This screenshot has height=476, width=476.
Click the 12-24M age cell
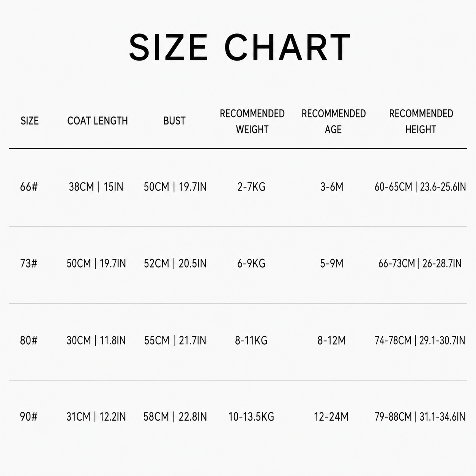point(331,417)
